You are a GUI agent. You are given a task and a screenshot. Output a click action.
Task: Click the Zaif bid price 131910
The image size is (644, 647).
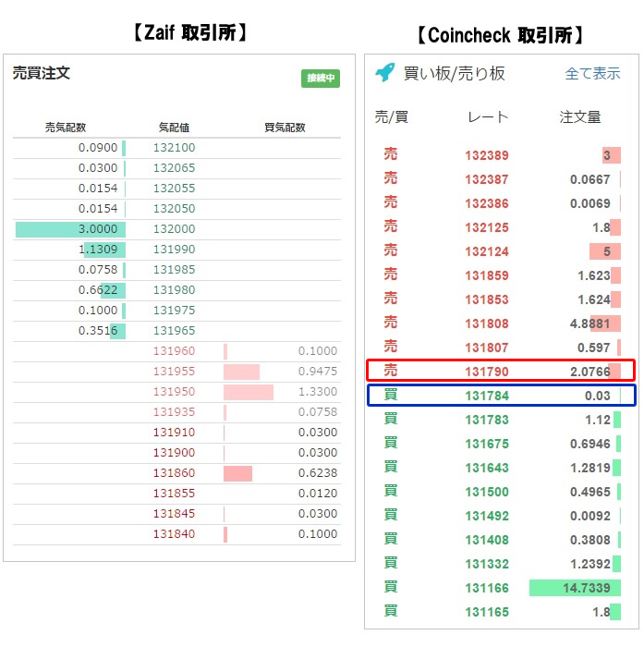174,432
